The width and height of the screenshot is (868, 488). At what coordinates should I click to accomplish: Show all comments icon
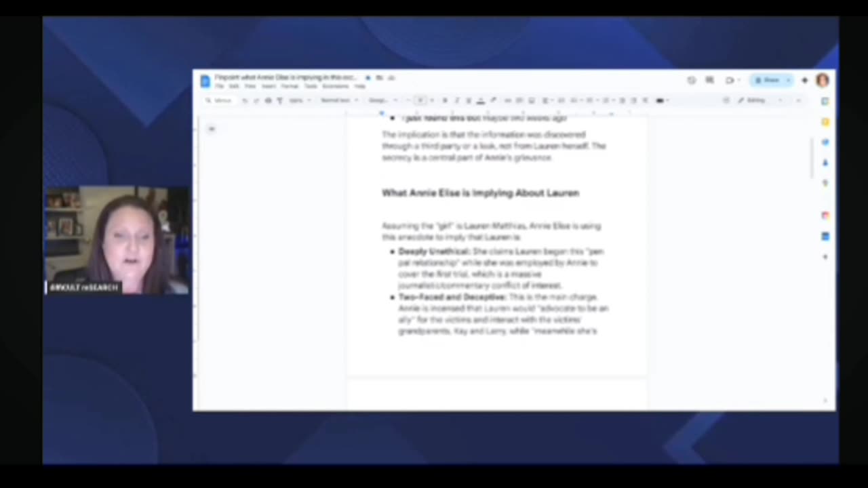(x=709, y=80)
